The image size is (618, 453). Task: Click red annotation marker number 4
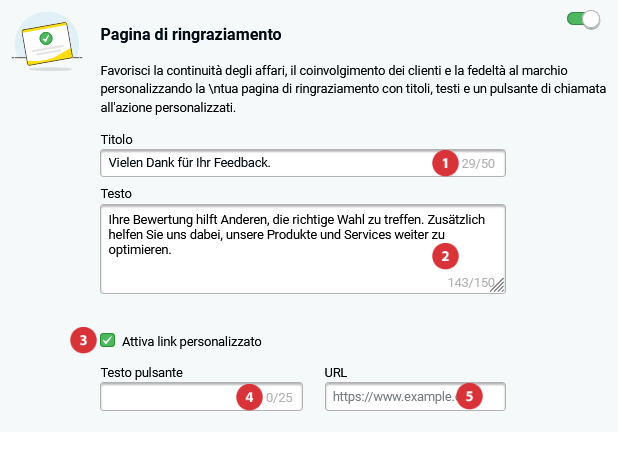249,397
